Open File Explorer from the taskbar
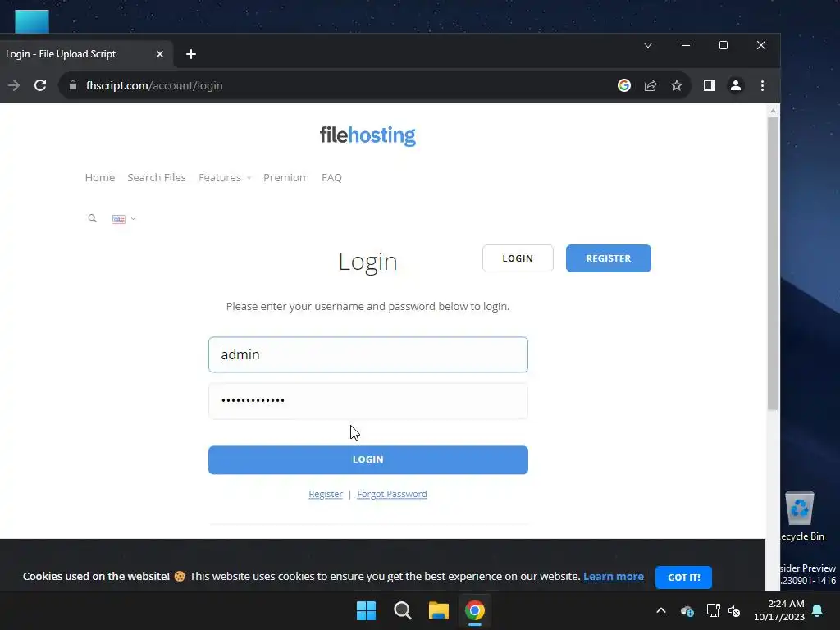This screenshot has height=630, width=840. point(439,610)
